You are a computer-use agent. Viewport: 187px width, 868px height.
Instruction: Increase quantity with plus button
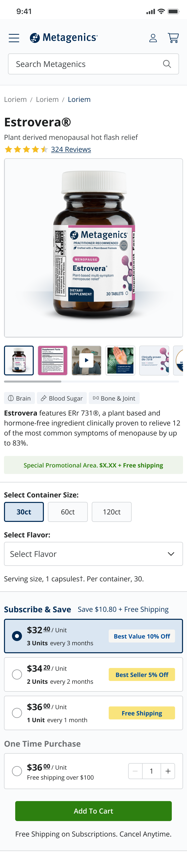[x=168, y=771]
